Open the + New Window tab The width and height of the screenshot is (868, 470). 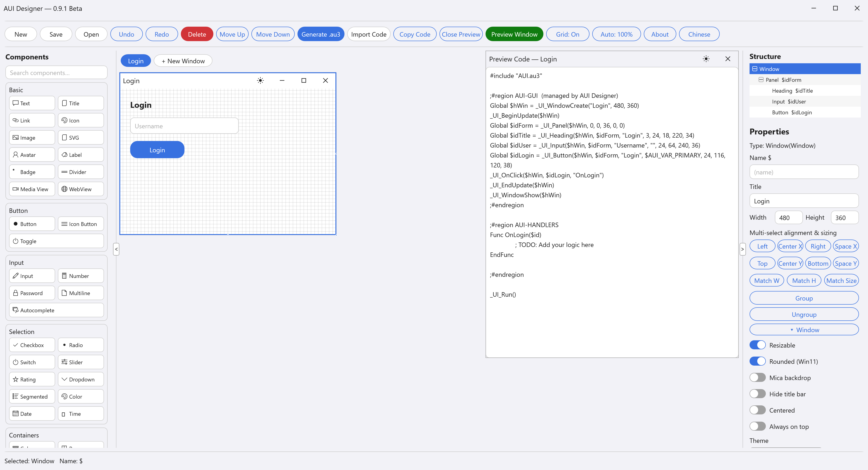click(x=183, y=61)
